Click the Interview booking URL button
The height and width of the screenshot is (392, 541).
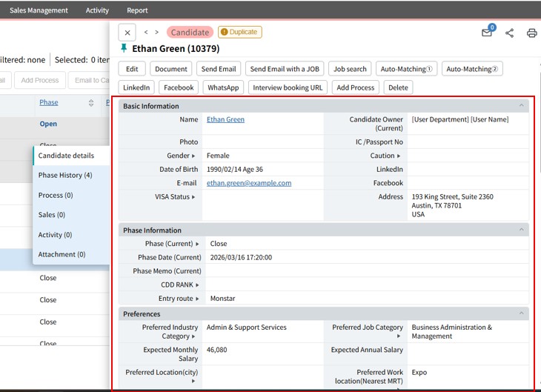(288, 87)
